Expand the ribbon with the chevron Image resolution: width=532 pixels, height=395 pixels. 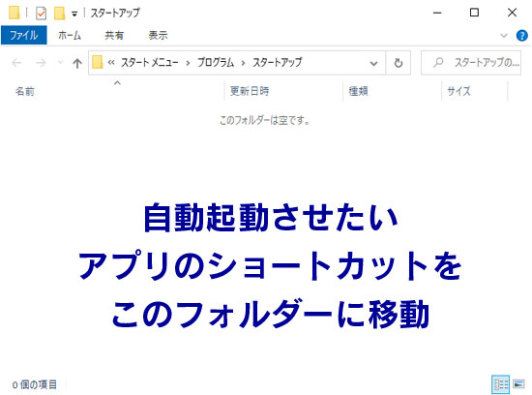[504, 35]
